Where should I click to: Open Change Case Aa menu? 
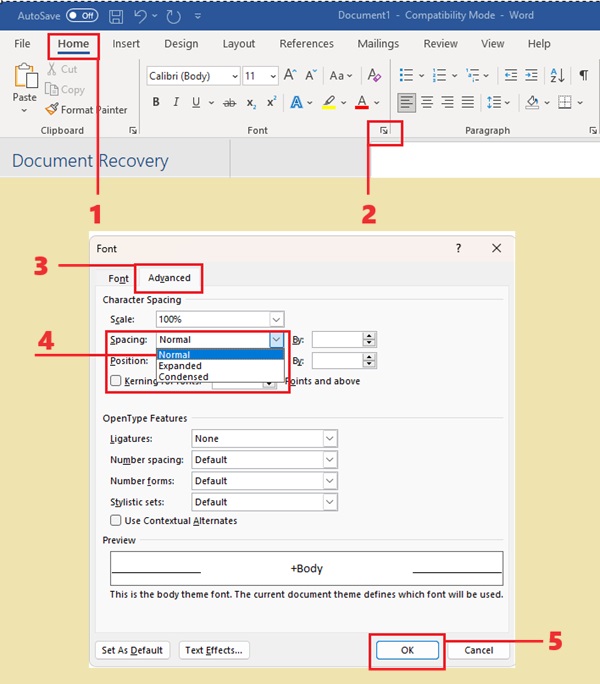click(341, 75)
